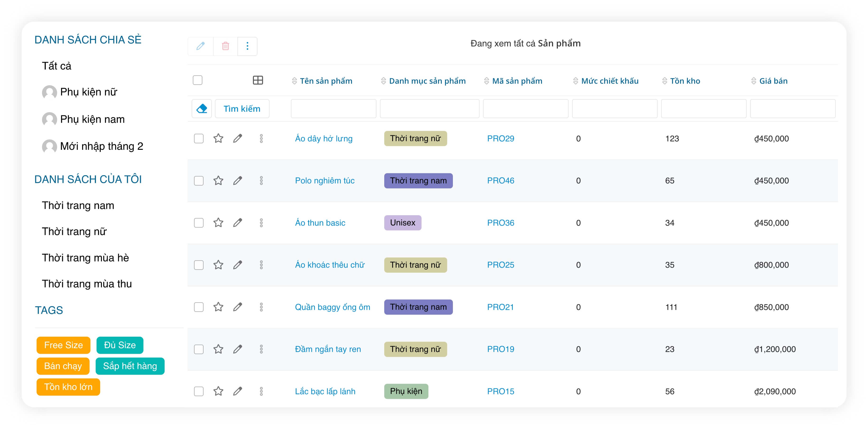
Task: Star the Polo nghiêm túc product
Action: [218, 180]
